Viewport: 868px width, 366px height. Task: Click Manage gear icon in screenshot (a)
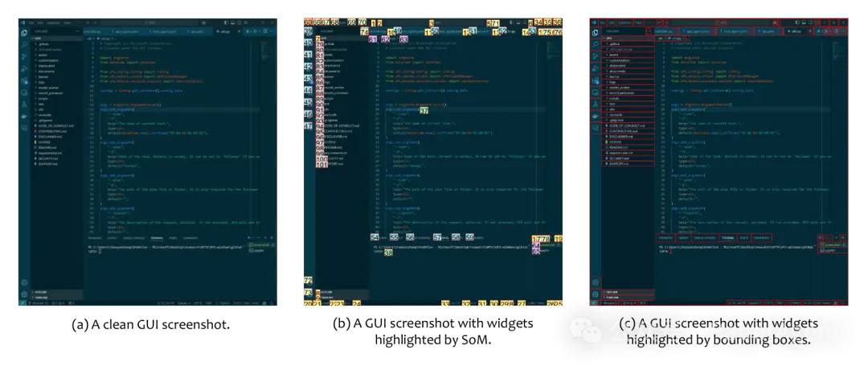point(24,294)
